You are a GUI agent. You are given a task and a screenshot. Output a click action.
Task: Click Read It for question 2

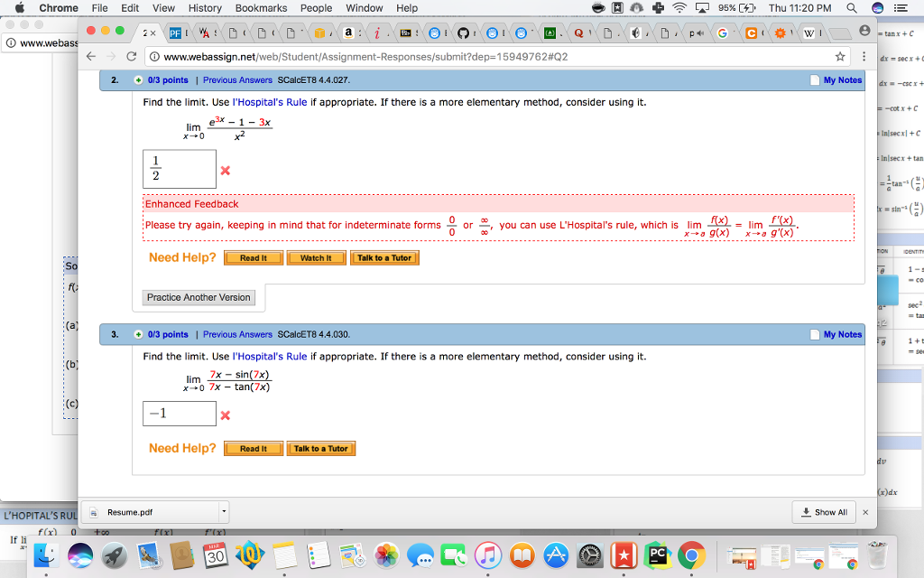[254, 257]
